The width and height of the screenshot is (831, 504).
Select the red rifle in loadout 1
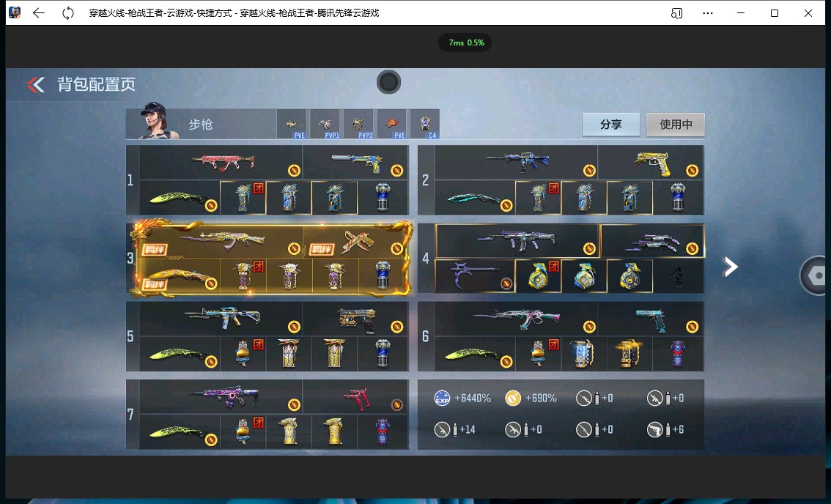coord(221,162)
